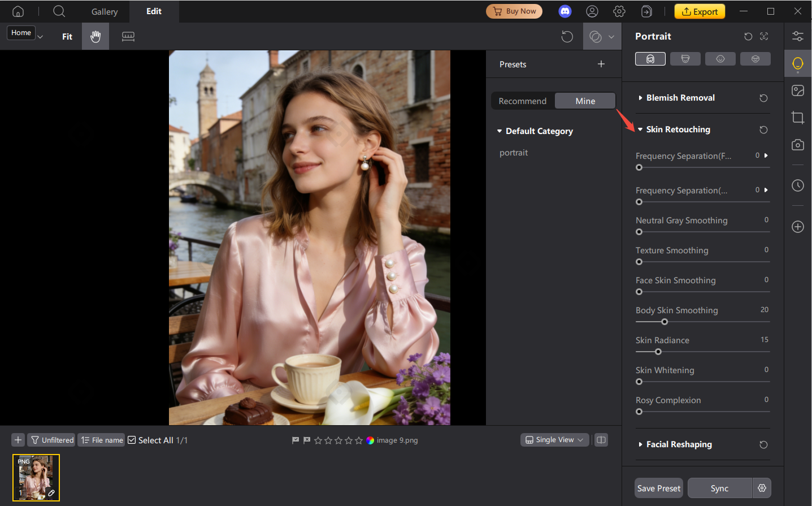Click the Body Skin Smoothing slider handle
The height and width of the screenshot is (506, 812).
(665, 322)
